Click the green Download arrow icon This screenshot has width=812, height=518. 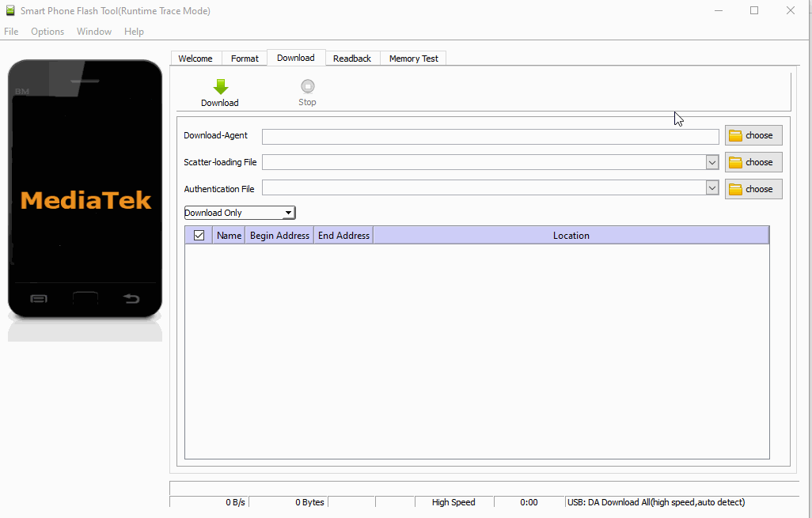[220, 87]
